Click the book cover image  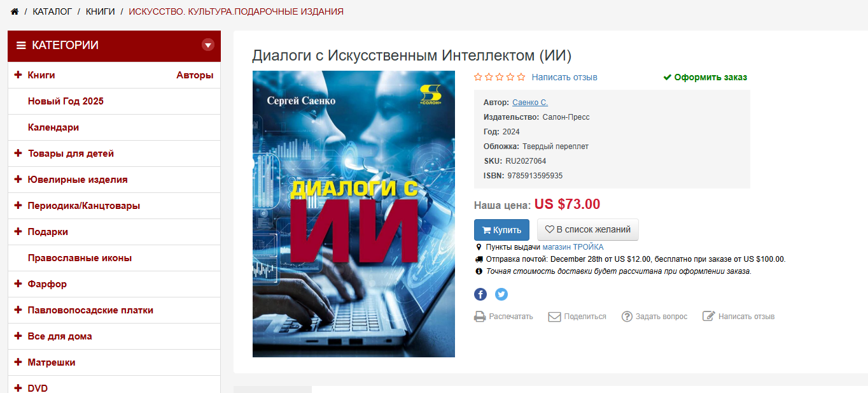(x=354, y=214)
